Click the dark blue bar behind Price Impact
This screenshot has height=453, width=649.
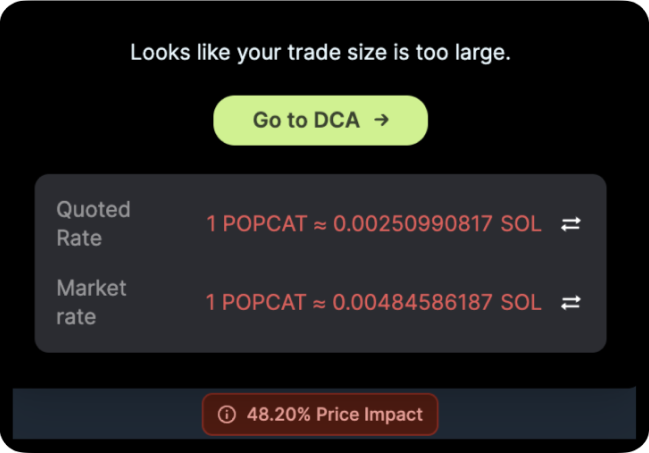[100, 414]
